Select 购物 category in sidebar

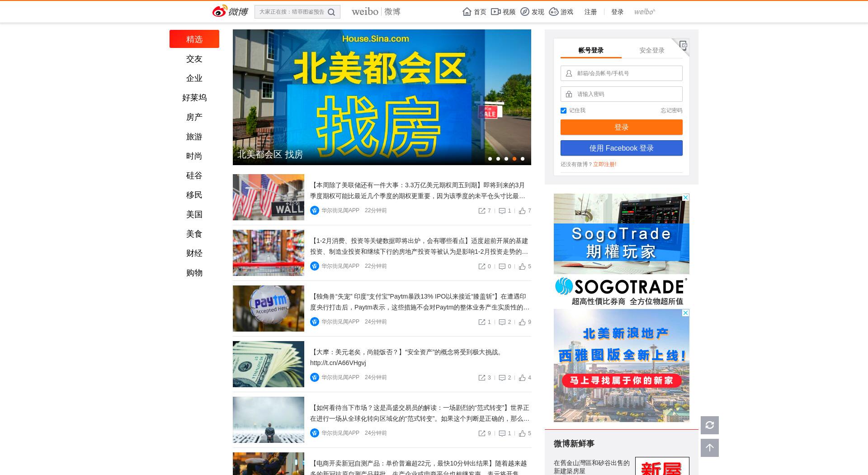(x=194, y=273)
